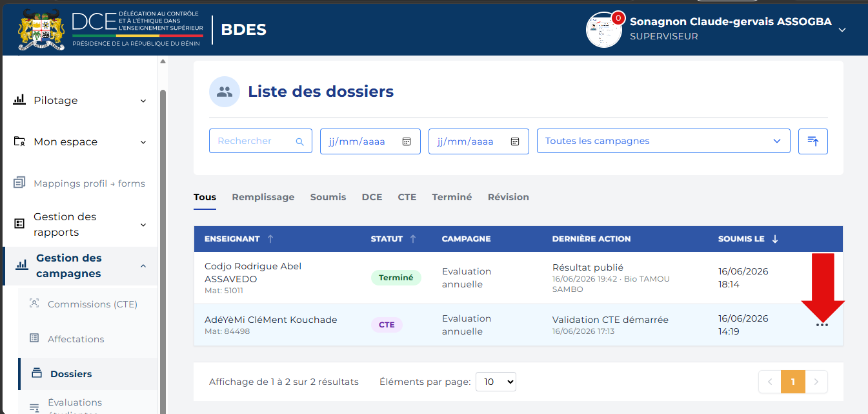The width and height of the screenshot is (868, 414).
Task: Open Codjo Rodrigue Abel ASSAVEDO row
Action: tap(518, 278)
